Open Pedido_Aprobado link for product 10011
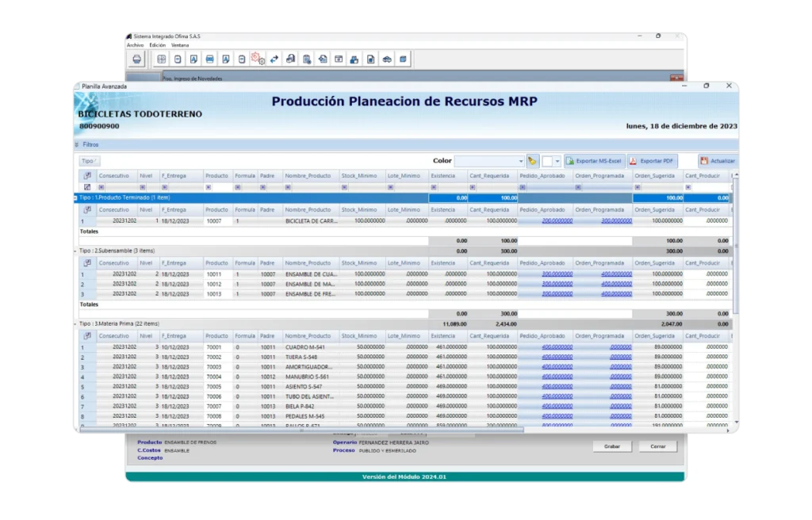This screenshot has height=520, width=812. 557,274
